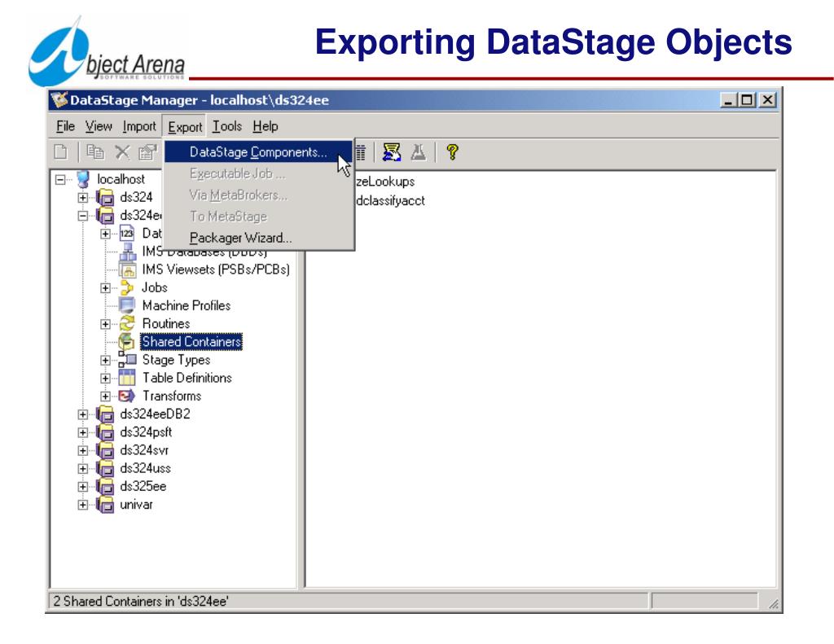This screenshot has width=834, height=644.
Task: Collapse the ds324ee project node
Action: coord(83,216)
